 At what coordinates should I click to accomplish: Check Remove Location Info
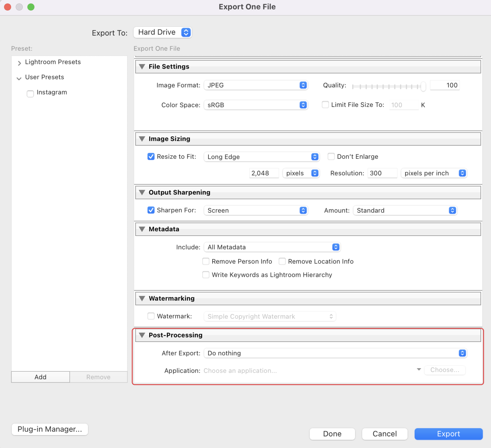[x=282, y=261]
